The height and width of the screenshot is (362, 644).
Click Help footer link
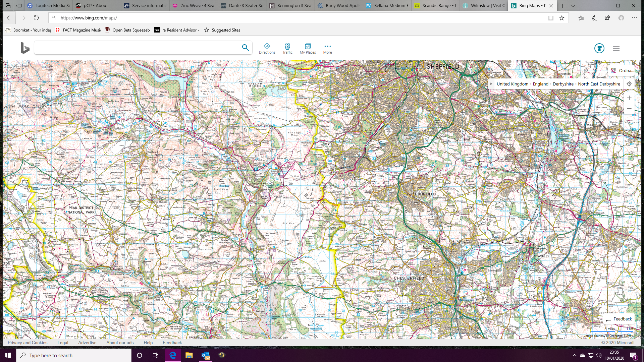(148, 343)
